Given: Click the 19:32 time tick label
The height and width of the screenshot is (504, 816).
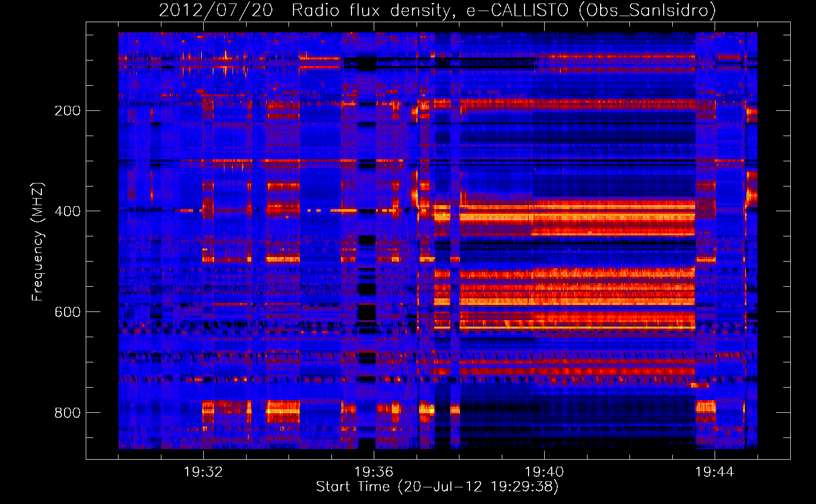Looking at the screenshot, I should click(x=203, y=472).
